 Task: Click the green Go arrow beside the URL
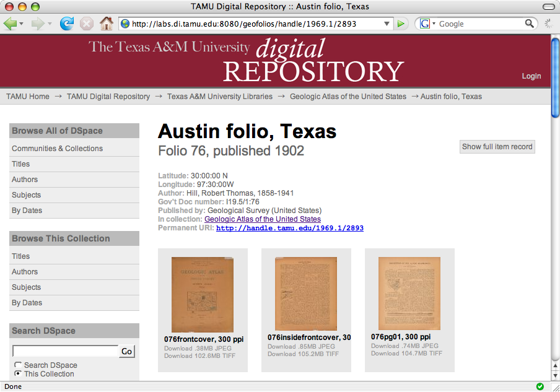(401, 24)
